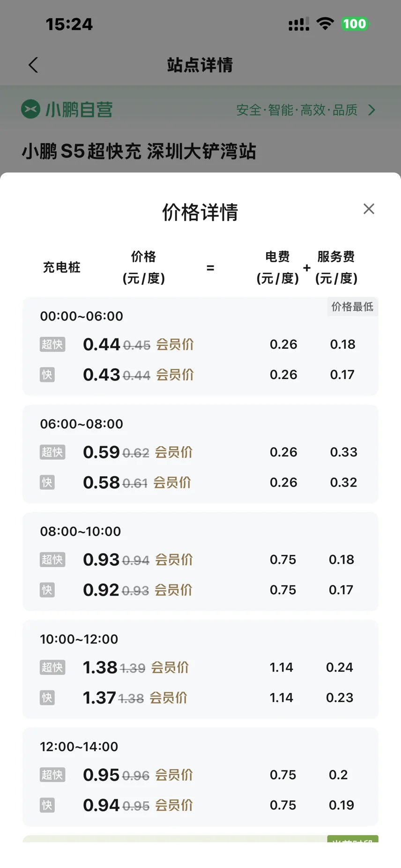This screenshot has width=401, height=868.
Task: Tap the 快 badge in 08:00~10:00
Action: pyautogui.click(x=47, y=590)
